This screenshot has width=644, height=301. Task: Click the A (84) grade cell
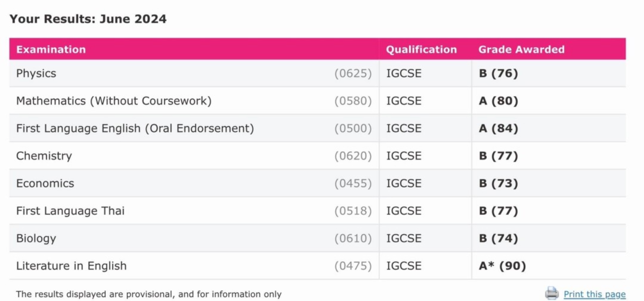click(498, 128)
